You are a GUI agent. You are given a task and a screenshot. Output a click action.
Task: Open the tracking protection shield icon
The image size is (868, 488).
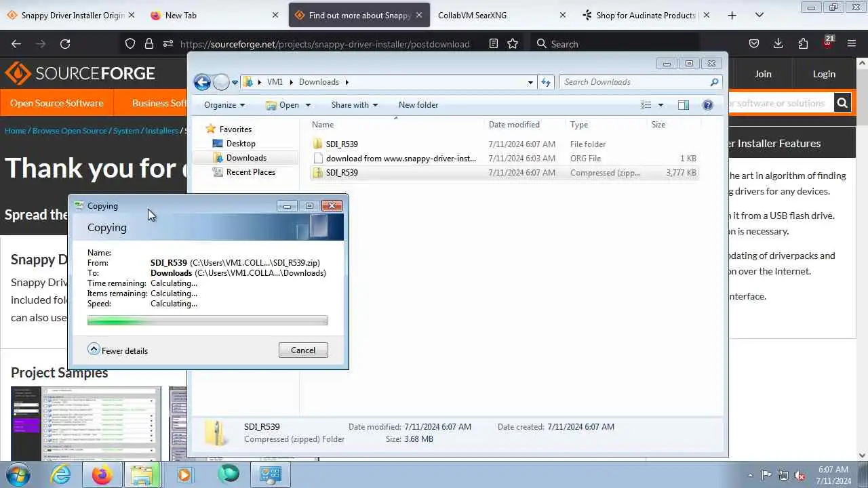click(130, 43)
